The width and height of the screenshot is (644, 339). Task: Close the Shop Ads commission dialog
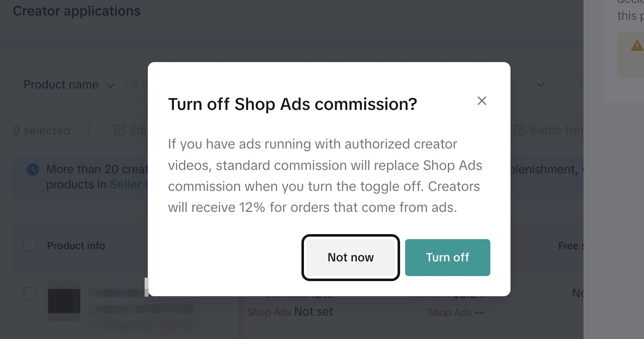[482, 101]
